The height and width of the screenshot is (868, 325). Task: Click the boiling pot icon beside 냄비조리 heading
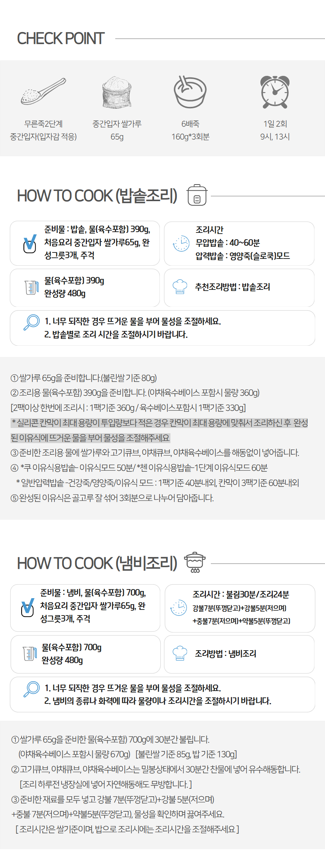[195, 562]
